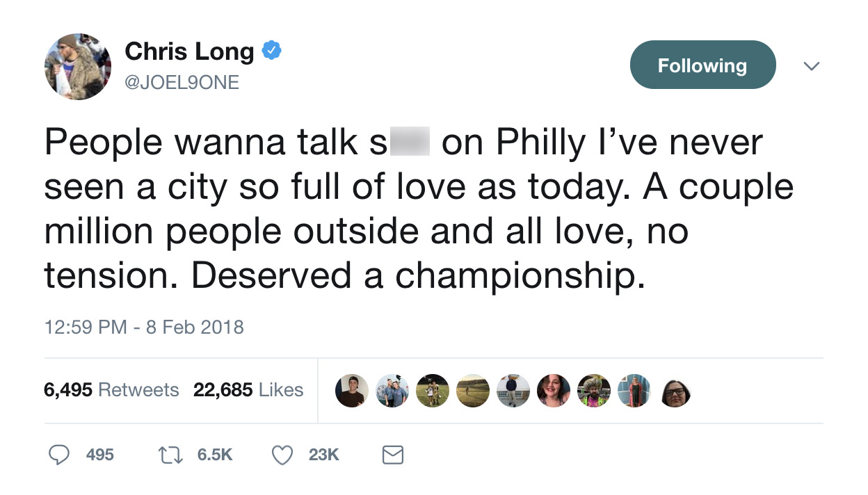Screen dimensions: 868x495
Task: Select liker avatar of smiling woman with red lipstick
Action: point(554,391)
